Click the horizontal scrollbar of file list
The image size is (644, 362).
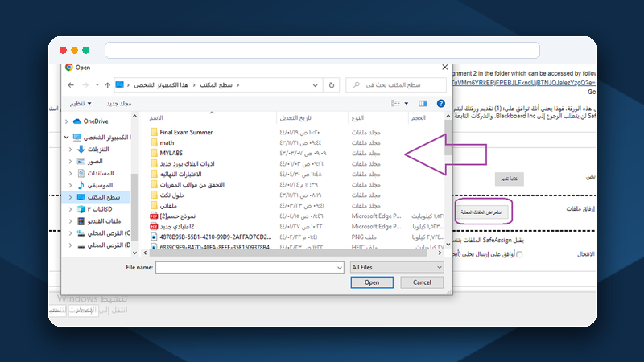[x=288, y=253]
